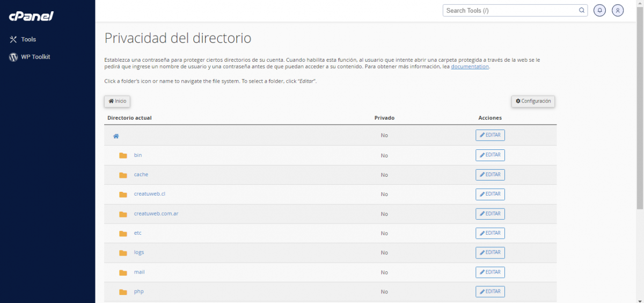
Task: Click the page vertical scrollbar
Action: click(640, 107)
